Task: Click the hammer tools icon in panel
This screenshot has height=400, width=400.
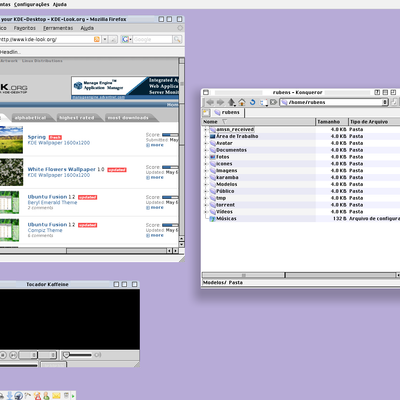Action: click(27, 395)
